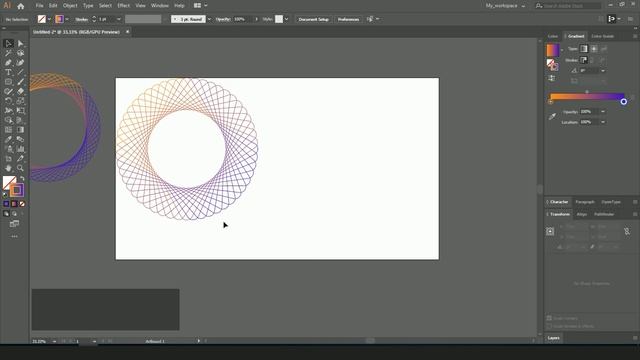Choose Freeform gradient type

(604, 49)
